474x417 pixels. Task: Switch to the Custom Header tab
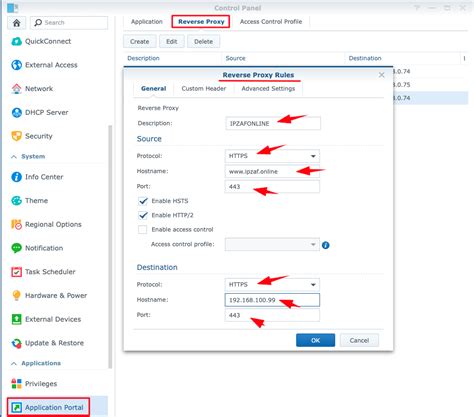click(x=204, y=89)
